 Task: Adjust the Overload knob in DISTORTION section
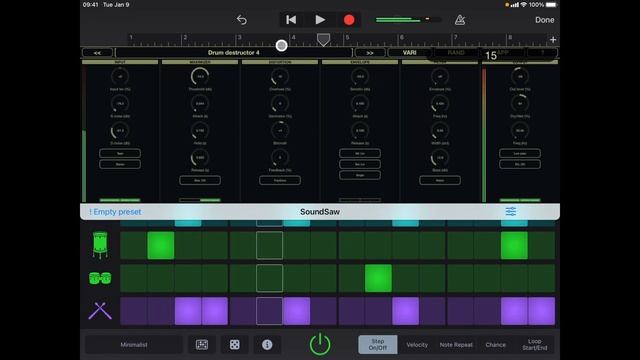point(280,76)
